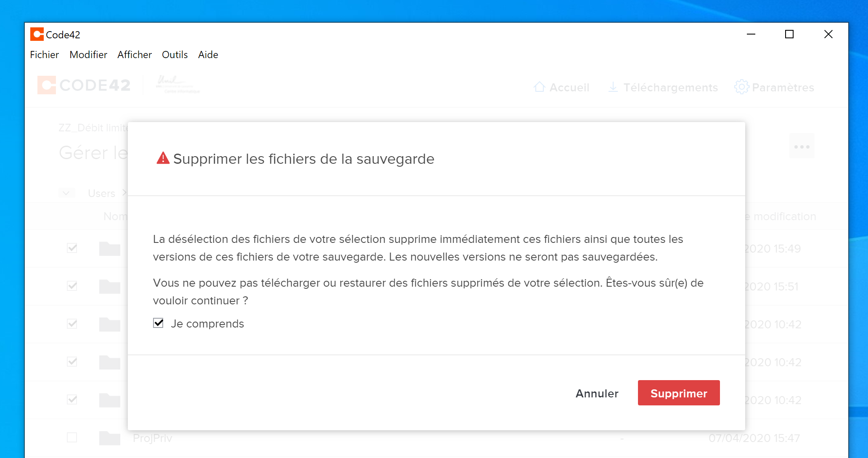Open the Fichier menu

coord(44,55)
